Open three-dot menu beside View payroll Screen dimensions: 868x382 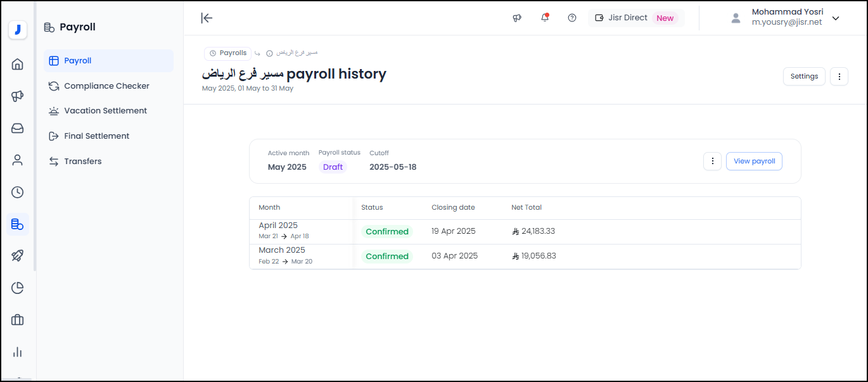tap(712, 162)
